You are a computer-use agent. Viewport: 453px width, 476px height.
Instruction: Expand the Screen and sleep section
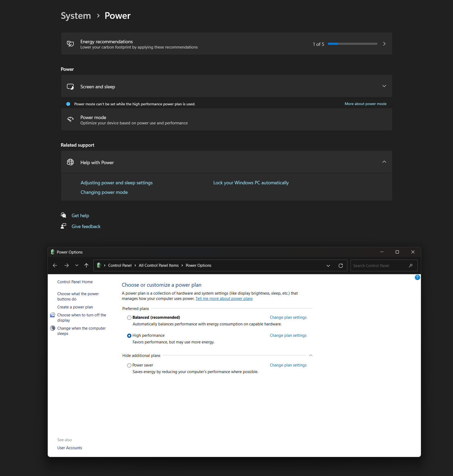pos(384,86)
